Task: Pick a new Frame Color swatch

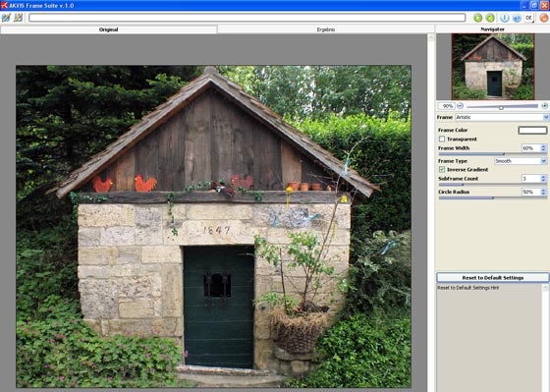Action: coord(532,131)
